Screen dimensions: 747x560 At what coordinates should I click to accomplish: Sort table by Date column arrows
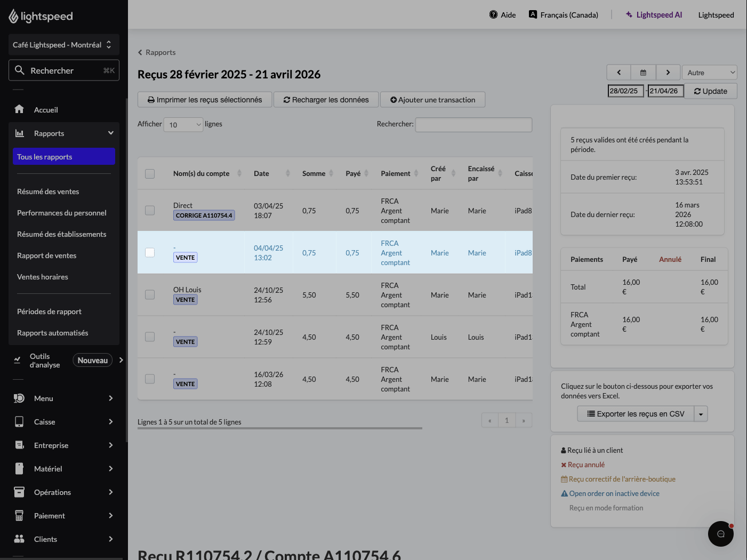pos(288,173)
